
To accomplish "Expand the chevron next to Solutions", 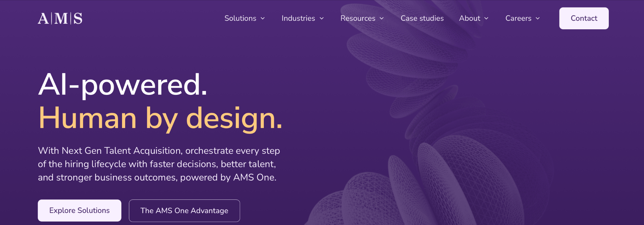I will pos(263,18).
